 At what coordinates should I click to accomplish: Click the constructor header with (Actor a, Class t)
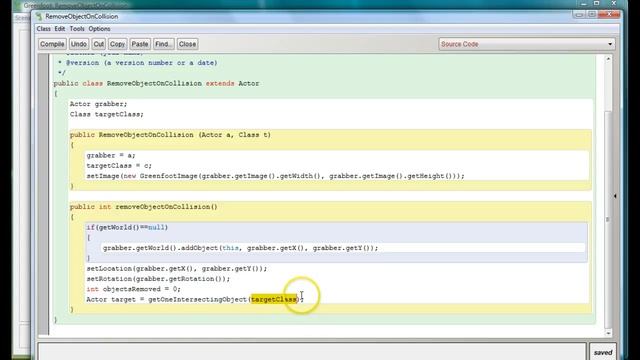[x=170, y=135]
